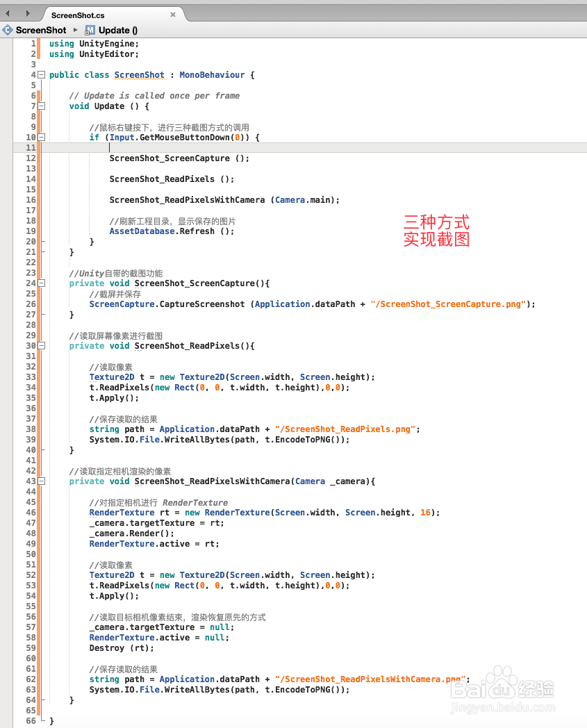Collapse the Update method fold on line 7
Screen dimensions: 587x728
(x=40, y=106)
